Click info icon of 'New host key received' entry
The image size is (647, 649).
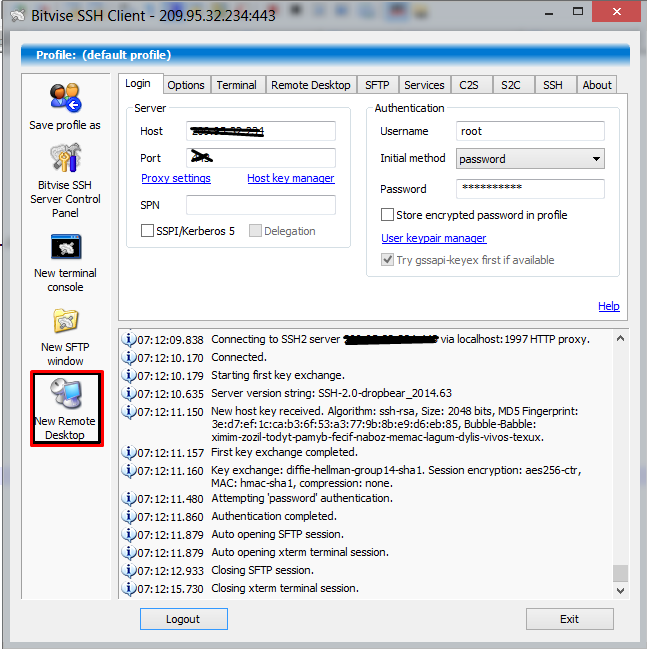click(x=129, y=411)
